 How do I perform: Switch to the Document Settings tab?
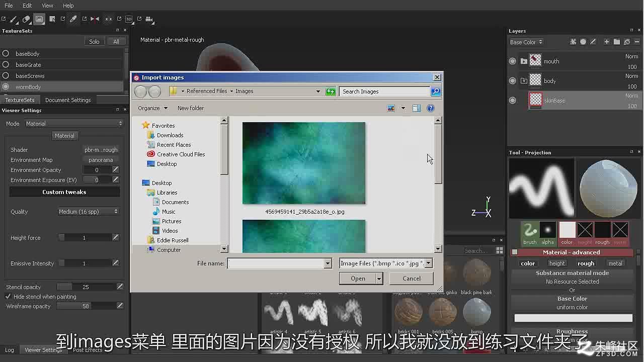pos(68,100)
